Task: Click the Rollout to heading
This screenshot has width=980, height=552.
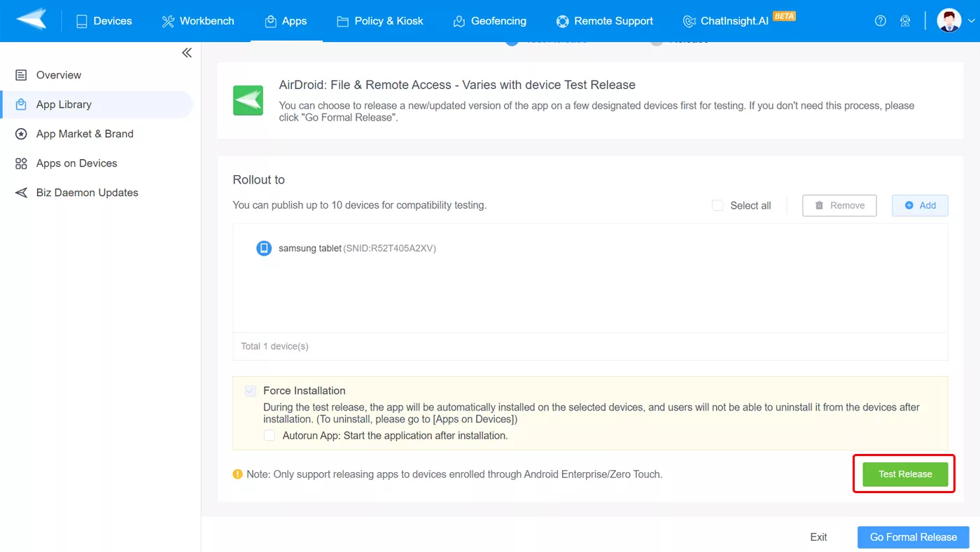Action: [x=259, y=180]
